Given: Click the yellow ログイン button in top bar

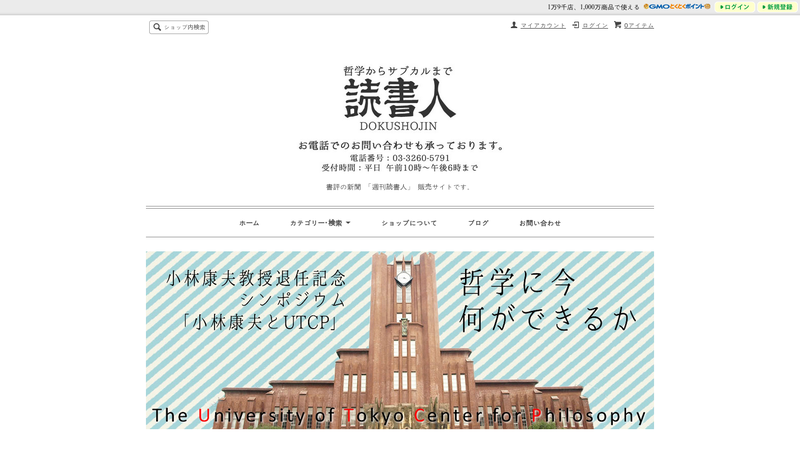Looking at the screenshot, I should (x=735, y=7).
